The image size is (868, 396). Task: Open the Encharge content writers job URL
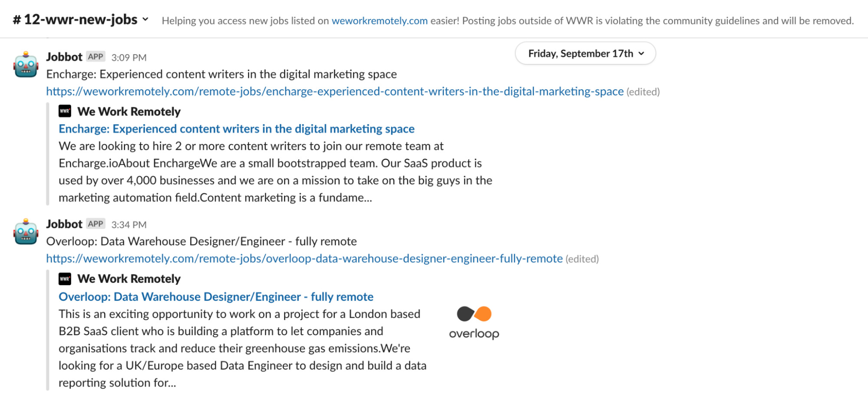pyautogui.click(x=335, y=92)
